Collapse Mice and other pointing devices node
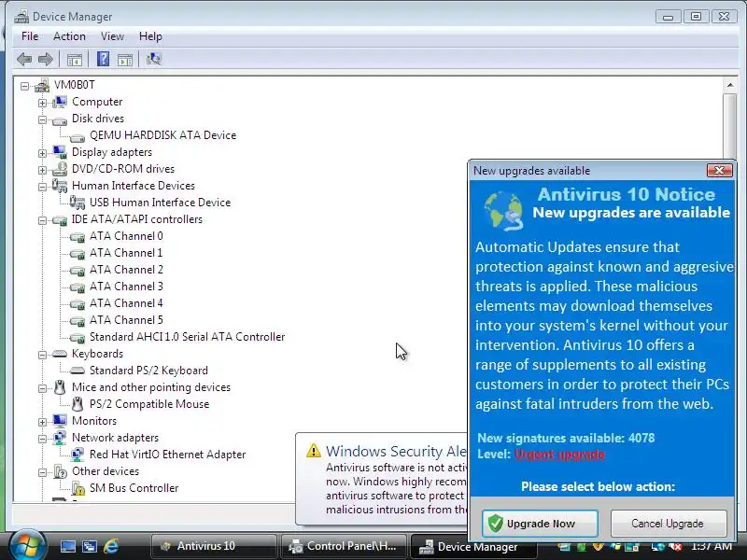Viewport: 747px width, 560px height. (x=42, y=388)
